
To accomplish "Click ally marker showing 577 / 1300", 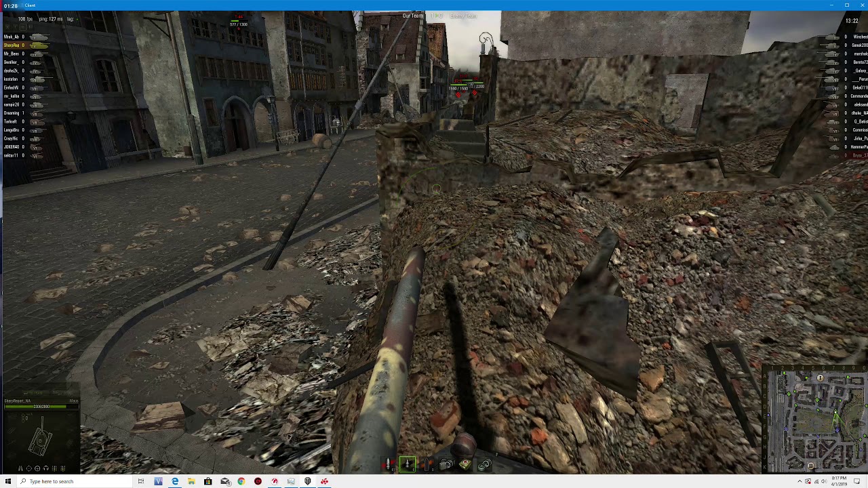I will coord(238,24).
